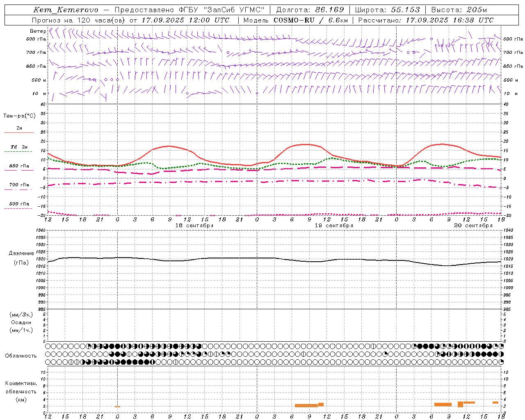The height and width of the screenshot is (420, 525).
Task: Click the longitude value Долгота: 86.169
Action: [x=310, y=10]
